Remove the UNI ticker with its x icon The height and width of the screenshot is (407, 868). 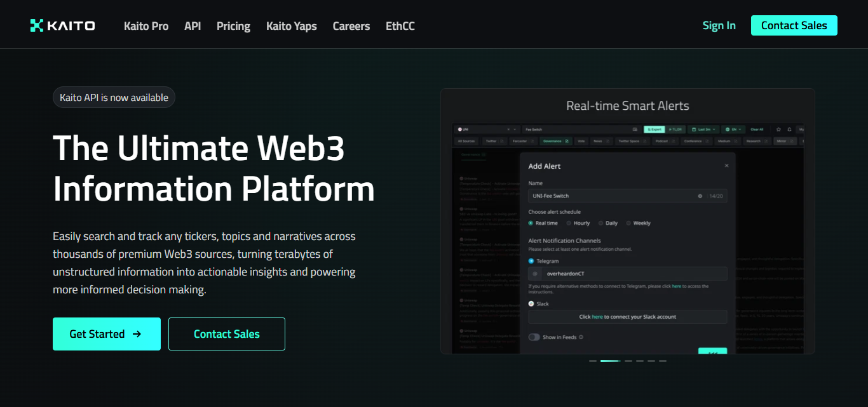pyautogui.click(x=508, y=130)
